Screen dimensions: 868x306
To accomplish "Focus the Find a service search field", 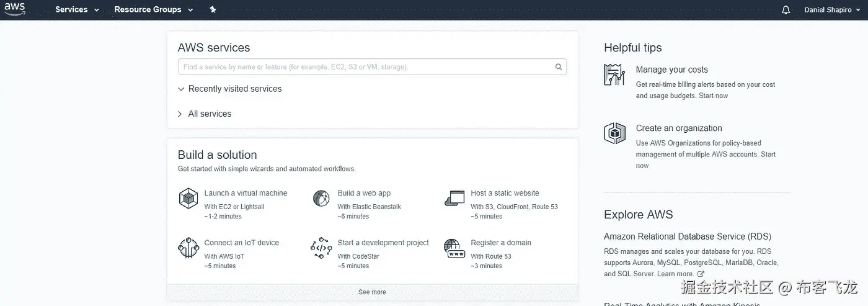I will [366, 67].
